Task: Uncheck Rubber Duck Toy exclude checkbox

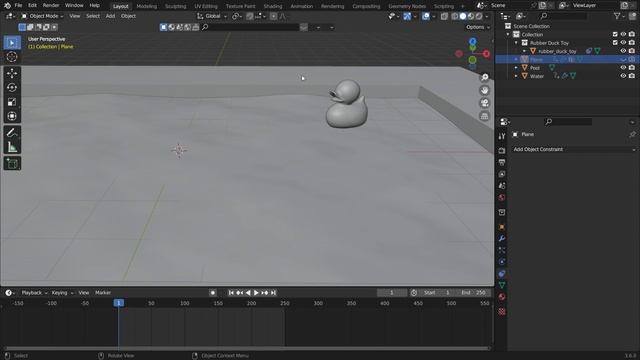Action: coord(615,42)
